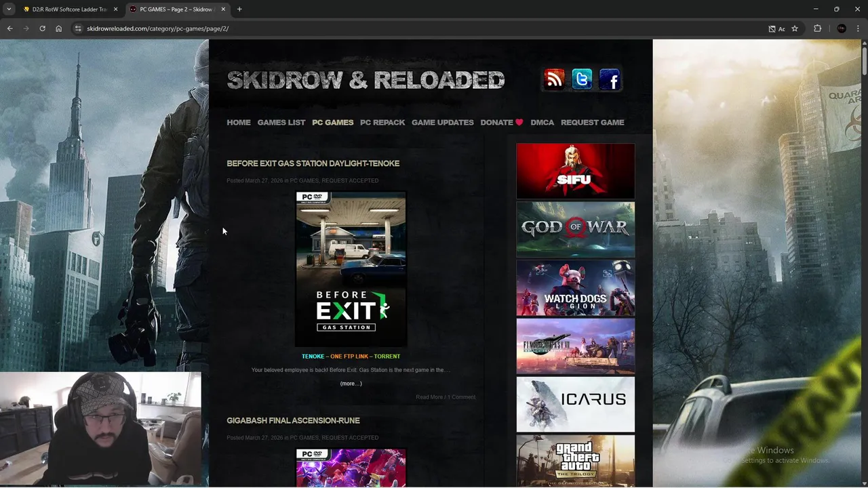
Task: Open the Final Fantasy VII sidebar banner
Action: tap(576, 346)
